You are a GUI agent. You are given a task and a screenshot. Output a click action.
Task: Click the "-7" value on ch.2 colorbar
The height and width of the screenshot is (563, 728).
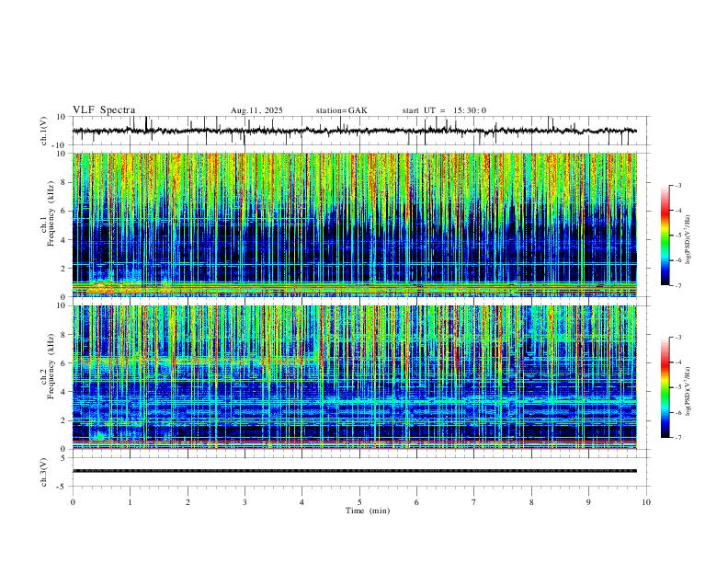(677, 438)
